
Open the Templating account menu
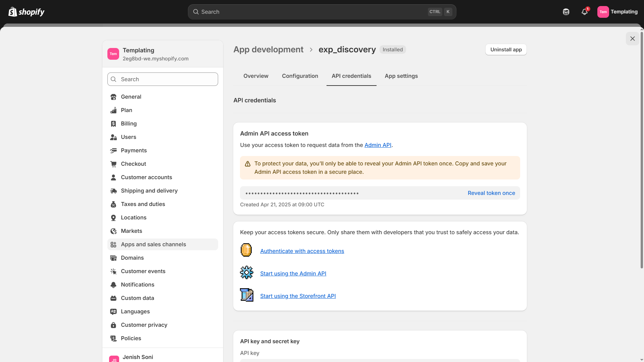(617, 12)
